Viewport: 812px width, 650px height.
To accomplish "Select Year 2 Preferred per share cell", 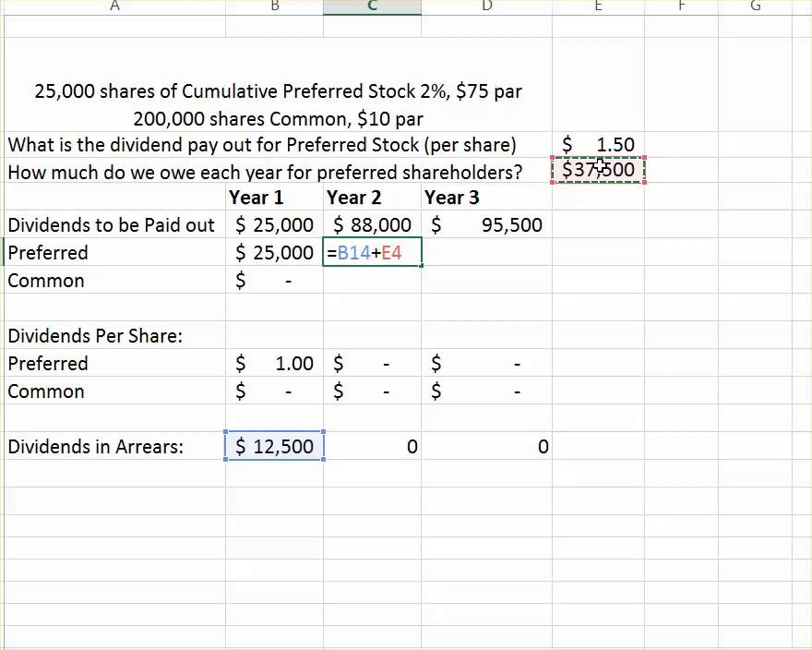I will click(x=373, y=364).
